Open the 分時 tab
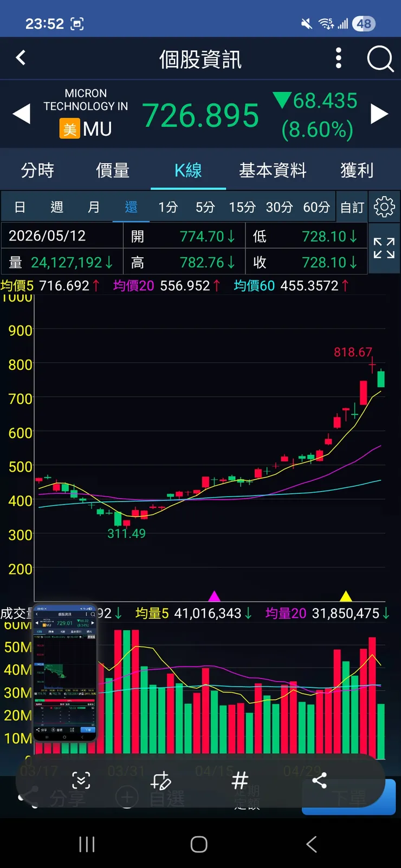This screenshot has width=401, height=868. [37, 170]
